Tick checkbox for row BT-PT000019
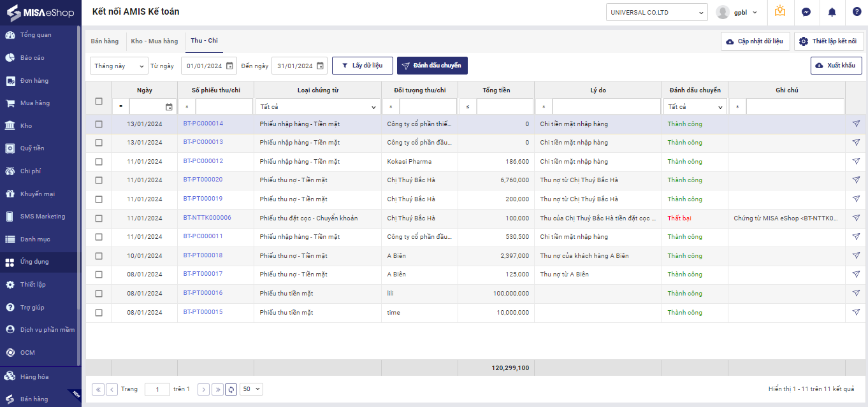 [99, 199]
